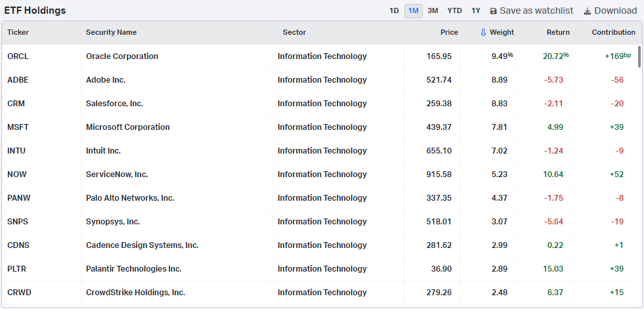
Task: Switch to the YTD period
Action: 454,11
